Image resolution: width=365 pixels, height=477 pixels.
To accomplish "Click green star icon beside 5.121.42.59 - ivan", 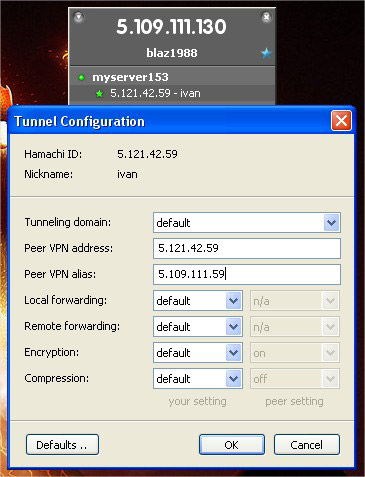I will click(99, 94).
